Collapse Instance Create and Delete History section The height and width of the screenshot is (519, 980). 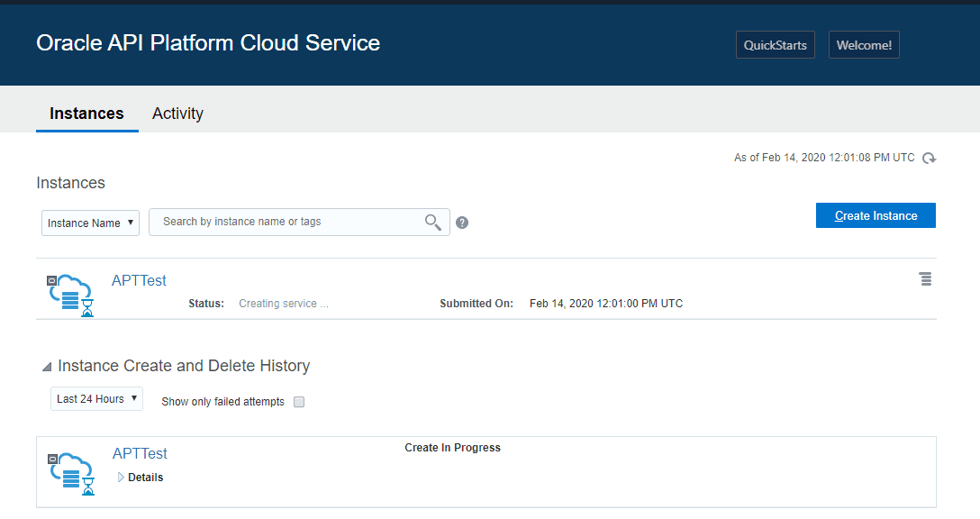point(47,367)
